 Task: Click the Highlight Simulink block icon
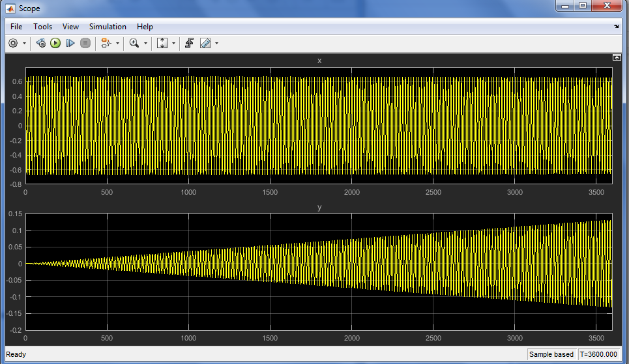click(x=106, y=43)
